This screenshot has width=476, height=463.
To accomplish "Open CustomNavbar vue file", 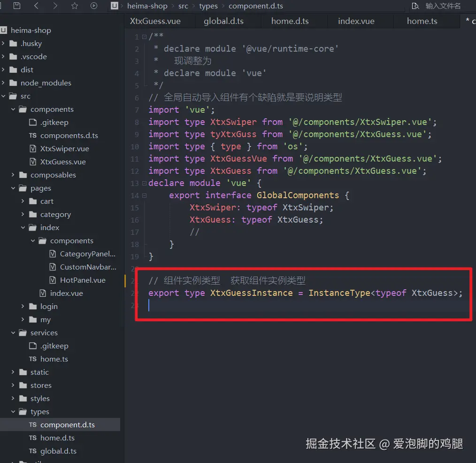I will 88,267.
